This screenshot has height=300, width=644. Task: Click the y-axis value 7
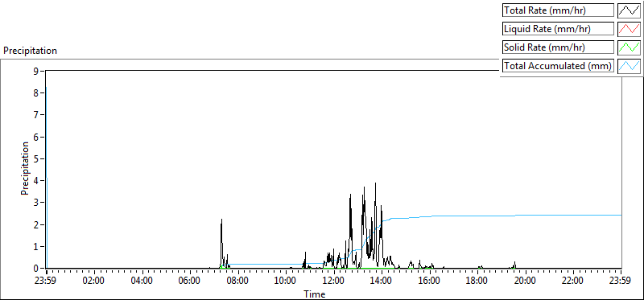[36, 115]
